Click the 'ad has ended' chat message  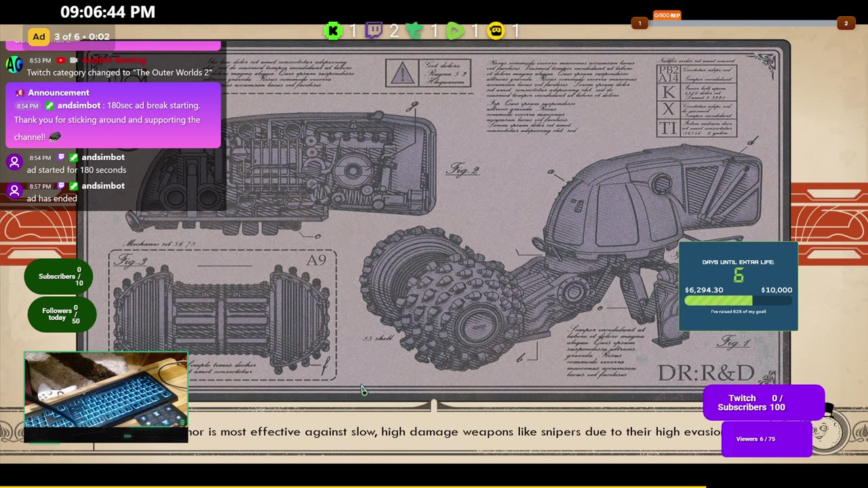click(x=52, y=199)
